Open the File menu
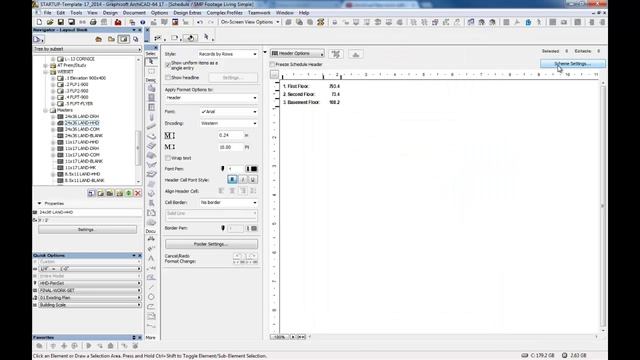640x360 pixels. [48, 13]
